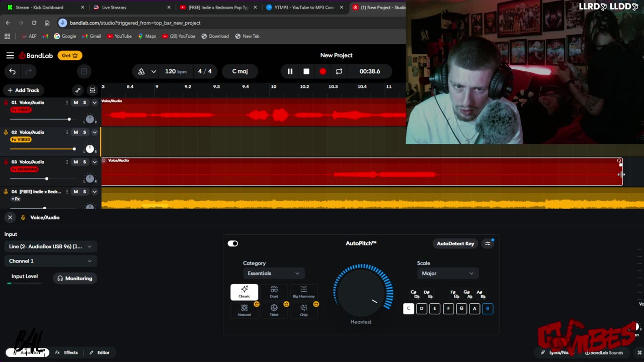Viewport: 644px width, 362px height.
Task: Mute track 01 Voice/Audio
Action: tap(76, 103)
